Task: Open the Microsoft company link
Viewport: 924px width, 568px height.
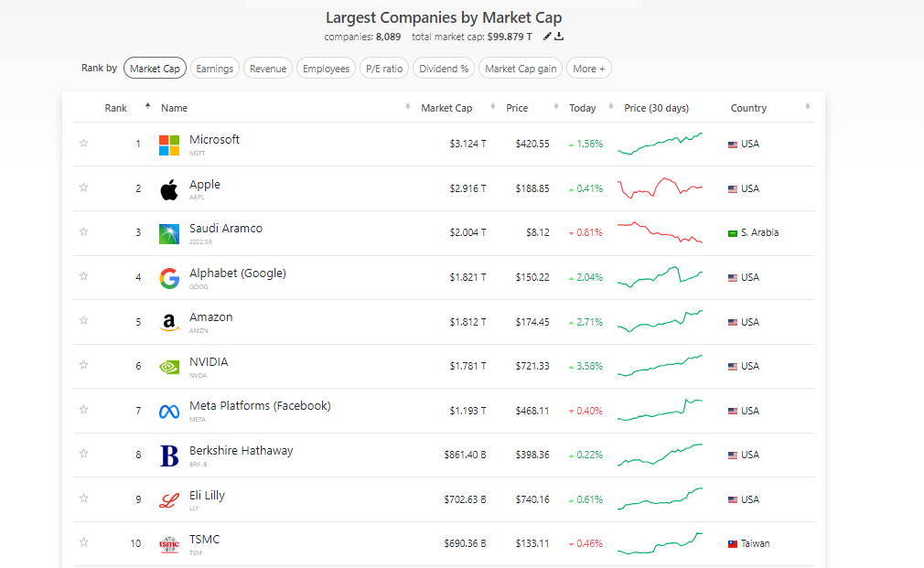Action: pyautogui.click(x=214, y=140)
